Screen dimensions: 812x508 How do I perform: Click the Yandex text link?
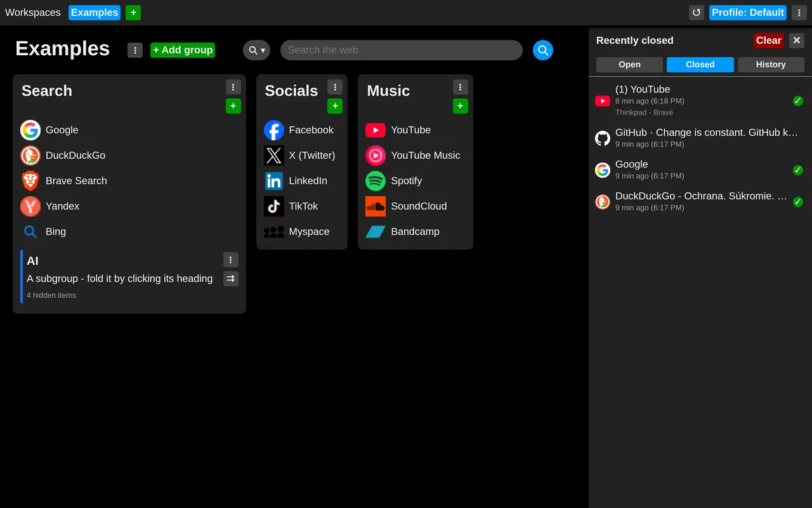coord(62,206)
